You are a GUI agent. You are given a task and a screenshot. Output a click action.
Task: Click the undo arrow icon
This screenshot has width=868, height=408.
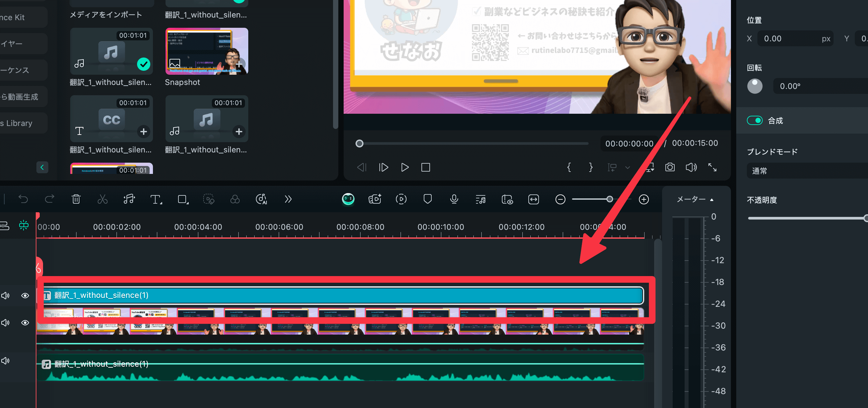click(23, 199)
